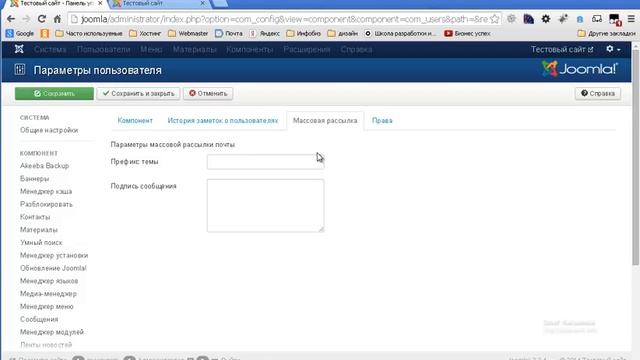Open Менеджер установки in sidebar
This screenshot has height=360, width=640.
[x=54, y=256]
